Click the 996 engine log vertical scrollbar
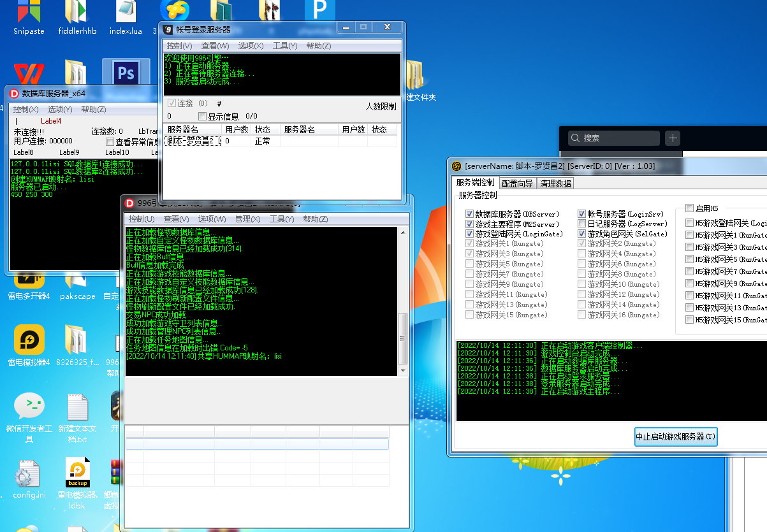The height and width of the screenshot is (532, 767). tap(402, 338)
